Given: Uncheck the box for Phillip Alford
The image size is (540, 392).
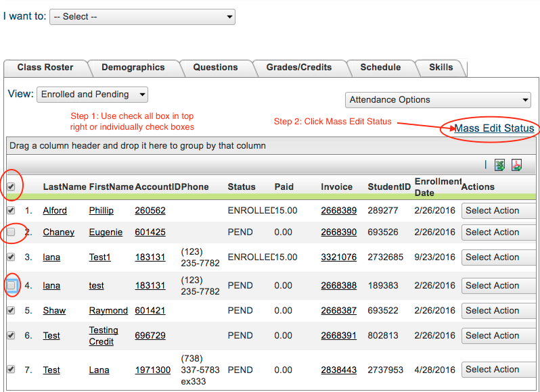Looking at the screenshot, I should [x=10, y=210].
